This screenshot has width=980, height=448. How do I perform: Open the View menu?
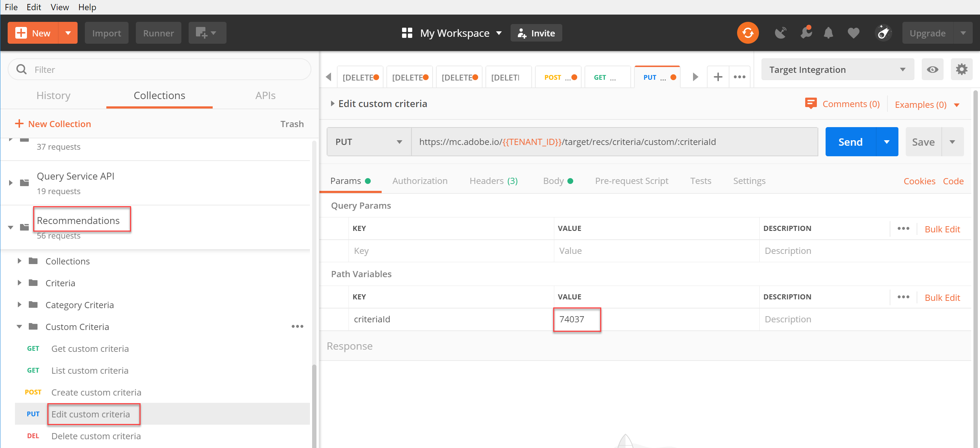pos(59,7)
